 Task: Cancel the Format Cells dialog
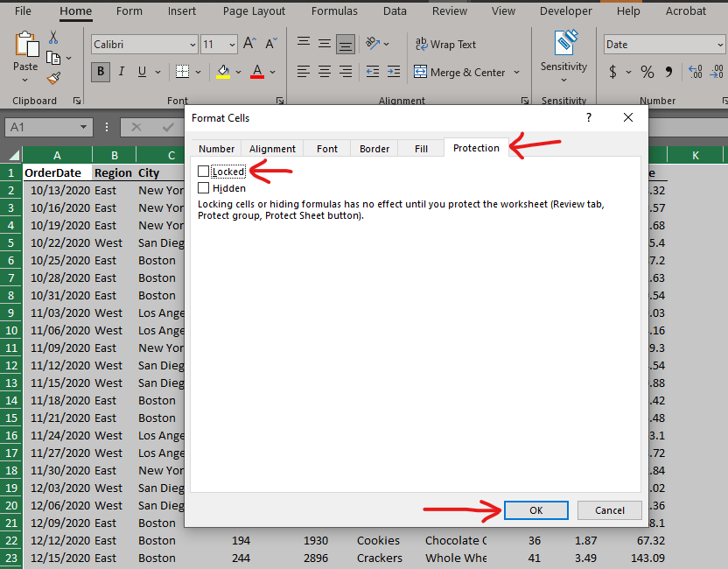pos(609,510)
